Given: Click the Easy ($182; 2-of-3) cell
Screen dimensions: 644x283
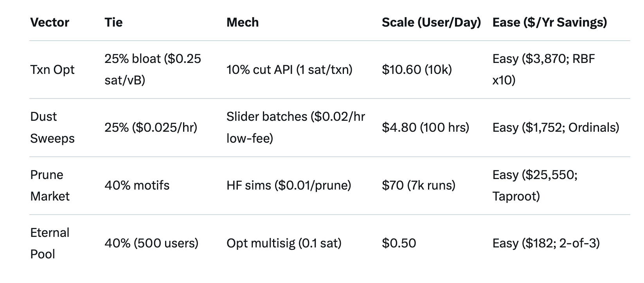Looking at the screenshot, I should point(546,243).
